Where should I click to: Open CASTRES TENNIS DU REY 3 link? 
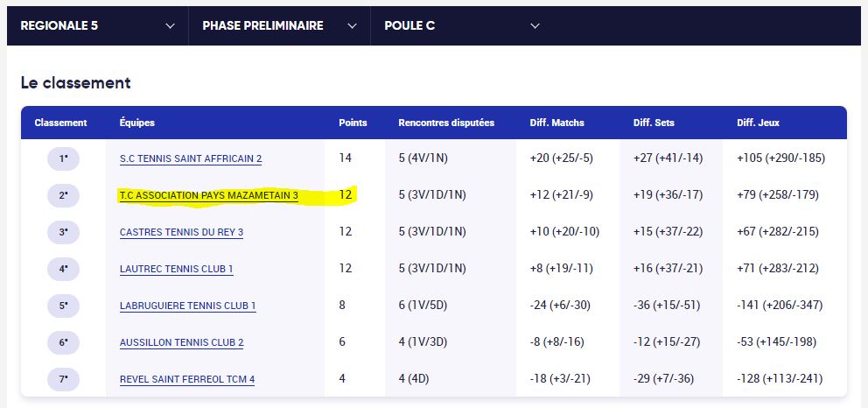click(x=181, y=232)
